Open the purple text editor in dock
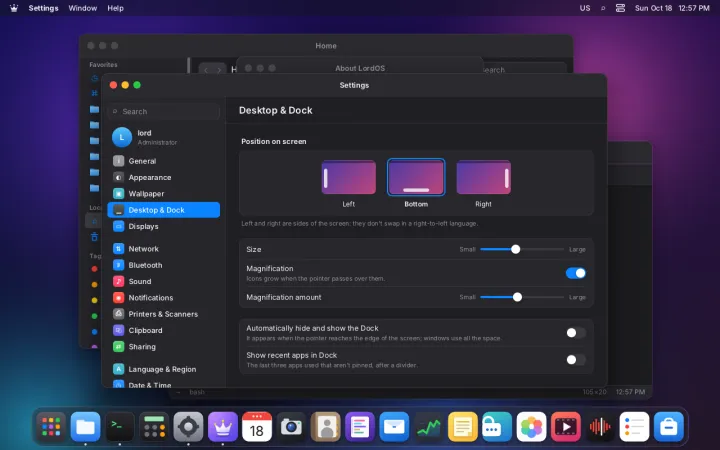This screenshot has height=450, width=720. [x=360, y=427]
